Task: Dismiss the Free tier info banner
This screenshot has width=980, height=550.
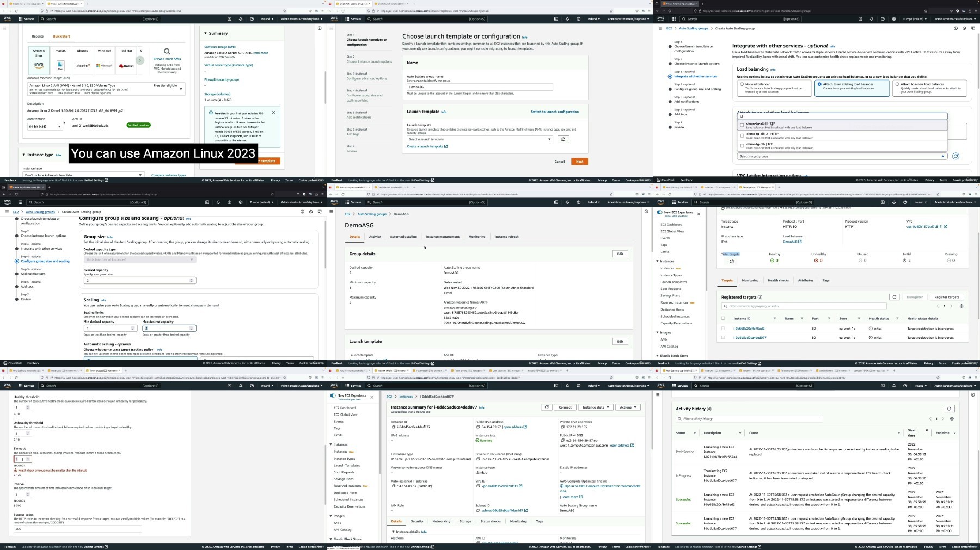Action: click(x=273, y=113)
